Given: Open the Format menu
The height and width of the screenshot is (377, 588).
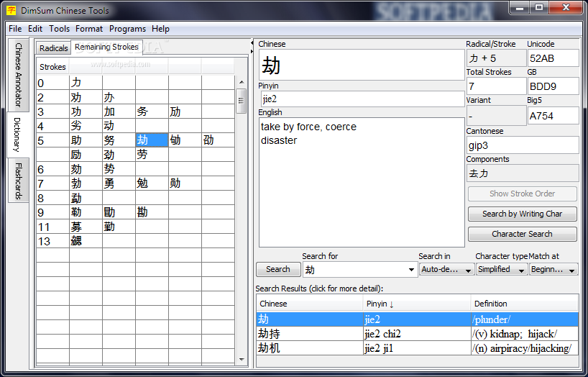Looking at the screenshot, I should 89,29.
